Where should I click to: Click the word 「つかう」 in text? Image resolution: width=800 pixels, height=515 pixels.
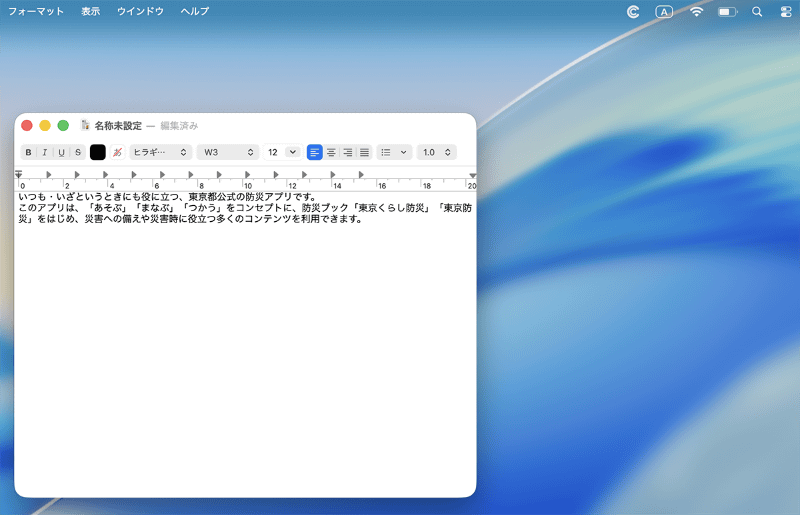203,208
